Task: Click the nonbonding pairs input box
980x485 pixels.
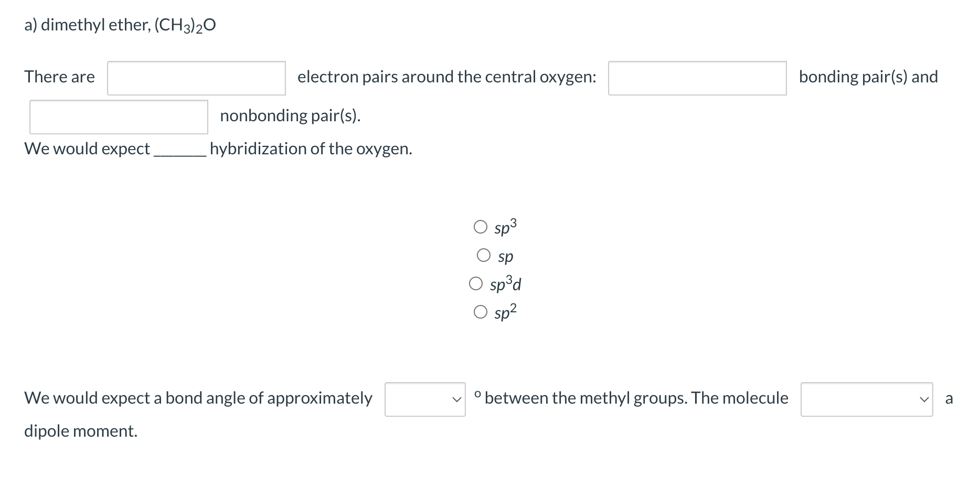Action: (118, 117)
